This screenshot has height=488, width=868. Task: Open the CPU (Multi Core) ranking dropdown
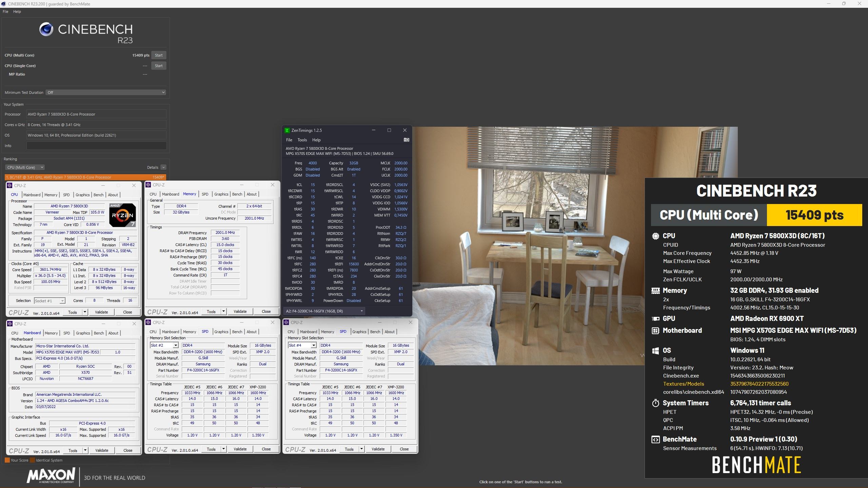coord(25,167)
